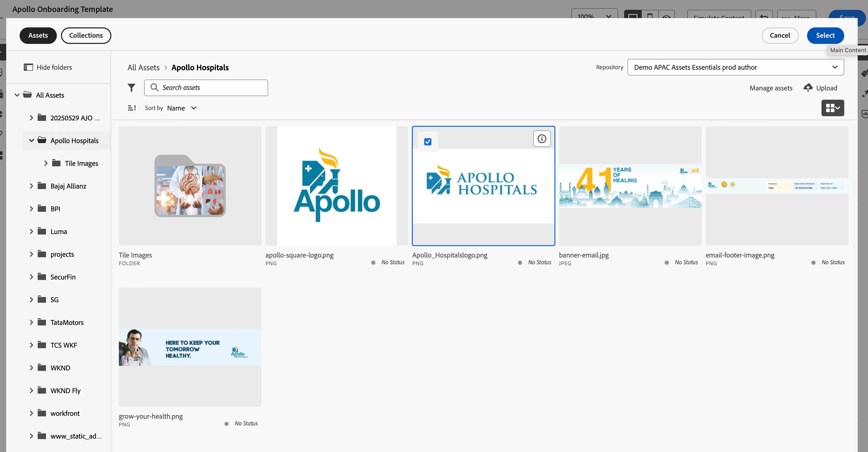Viewport: 868px width, 452px height.
Task: Select TCS WKF folder in tree
Action: [64, 345]
